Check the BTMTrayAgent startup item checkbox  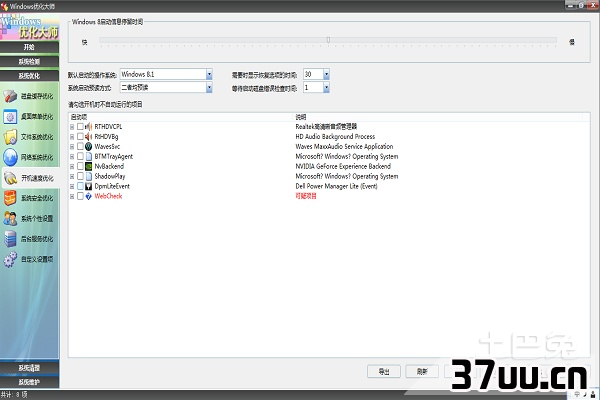coord(80,156)
